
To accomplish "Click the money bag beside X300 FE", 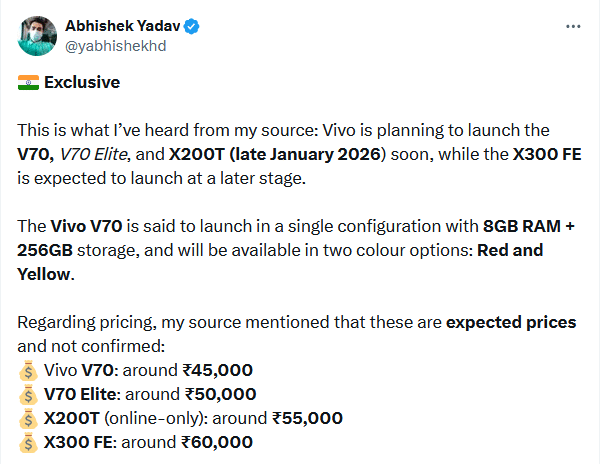I will (27, 441).
